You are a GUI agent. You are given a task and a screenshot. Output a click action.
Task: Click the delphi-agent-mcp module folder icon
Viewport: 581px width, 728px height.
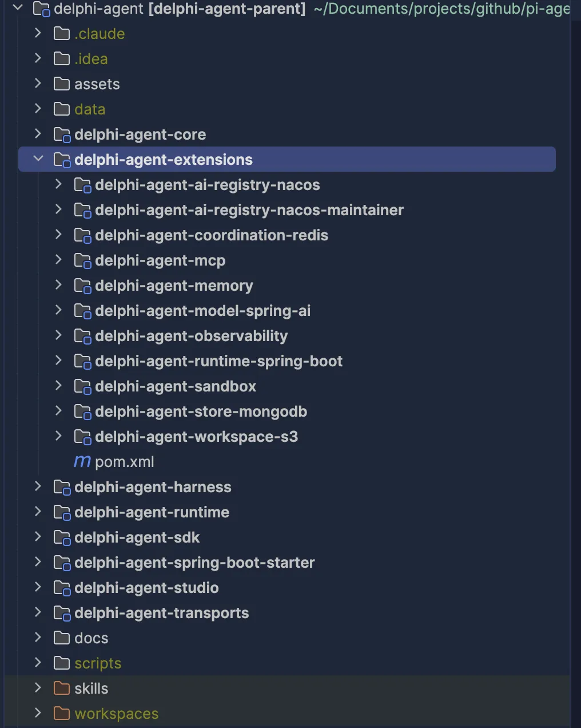click(83, 260)
